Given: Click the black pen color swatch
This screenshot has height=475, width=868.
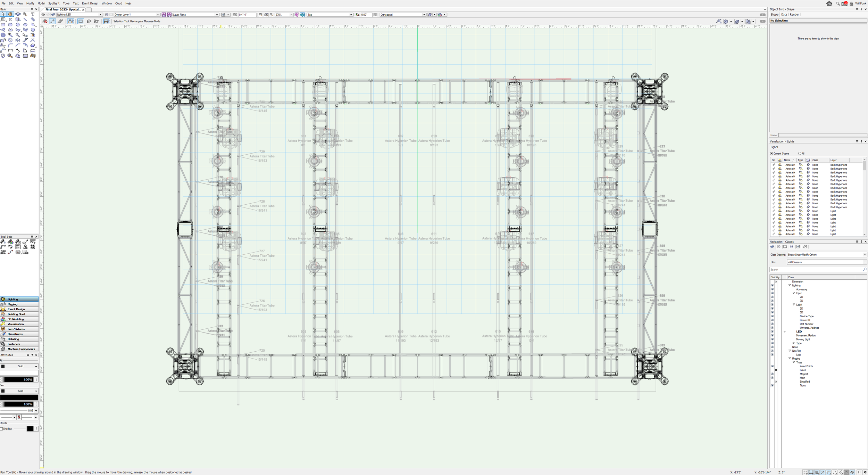Looking at the screenshot, I should pos(19,398).
